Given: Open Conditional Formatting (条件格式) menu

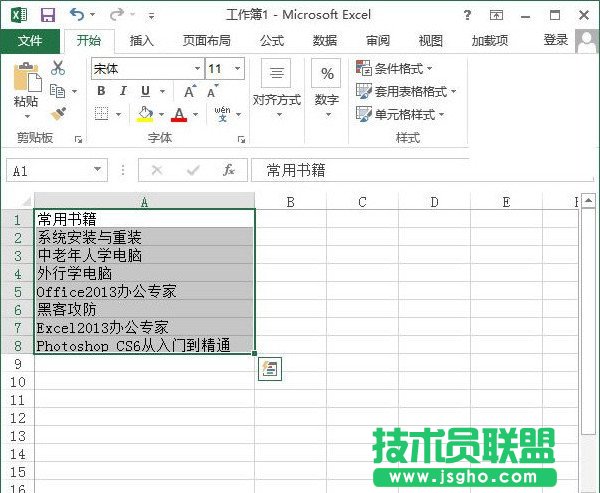Looking at the screenshot, I should tap(394, 69).
